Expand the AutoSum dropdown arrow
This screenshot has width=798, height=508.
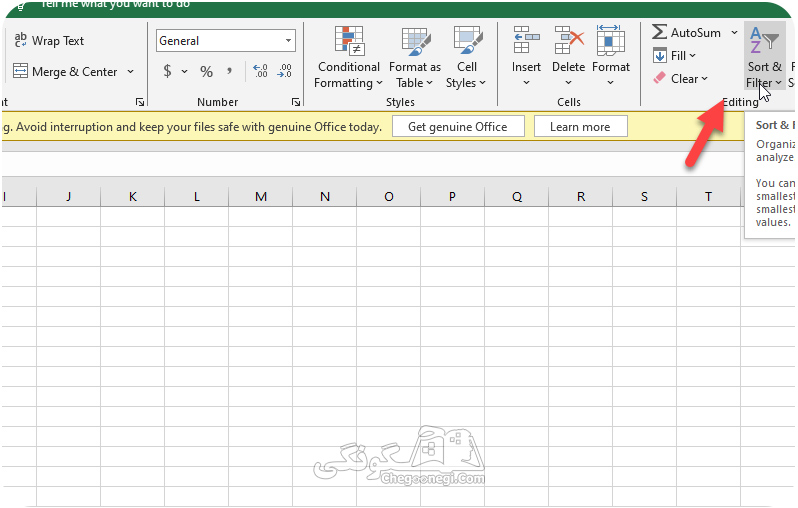point(734,33)
